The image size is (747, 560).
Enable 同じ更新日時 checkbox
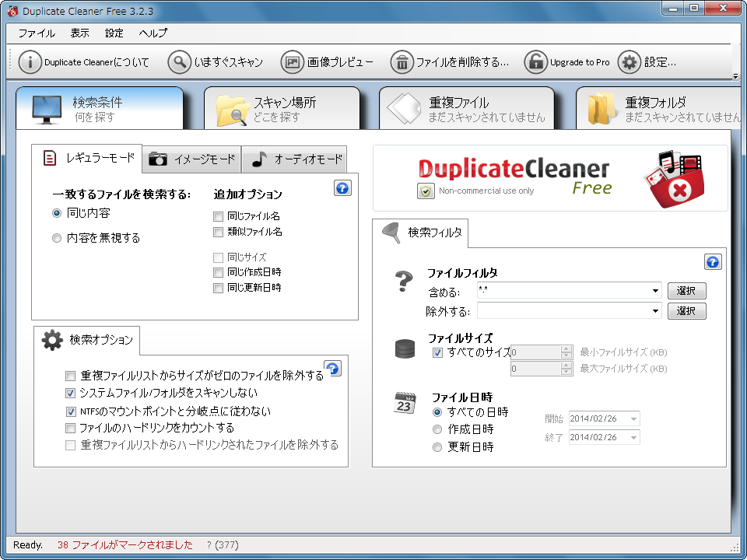[x=218, y=288]
